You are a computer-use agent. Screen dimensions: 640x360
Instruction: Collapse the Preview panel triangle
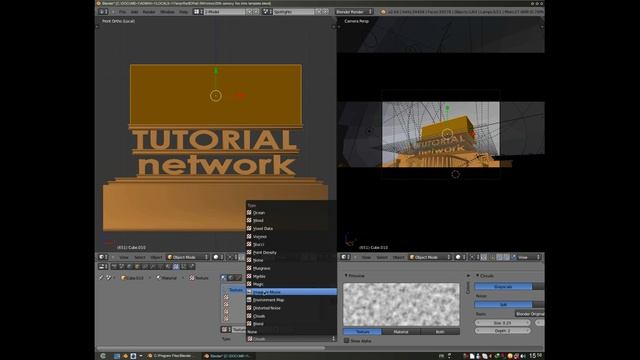(x=346, y=276)
